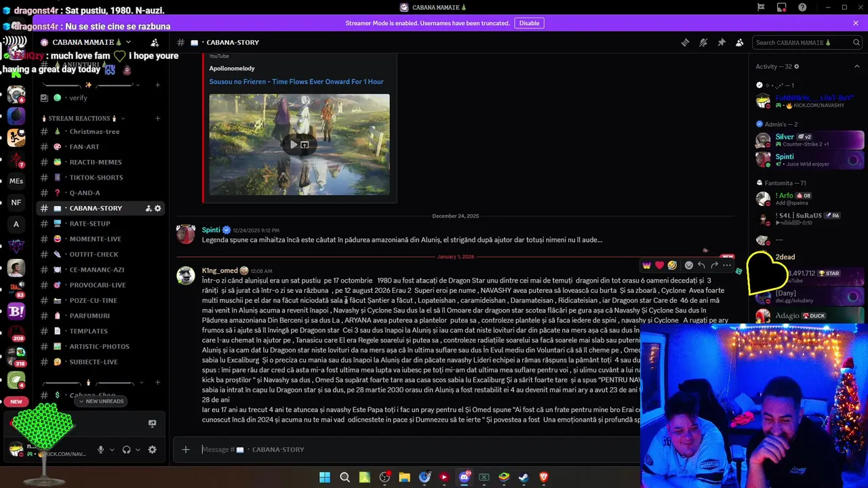Click the invite people icon beside server name
Viewport: 868px width, 488px height.
155,42
